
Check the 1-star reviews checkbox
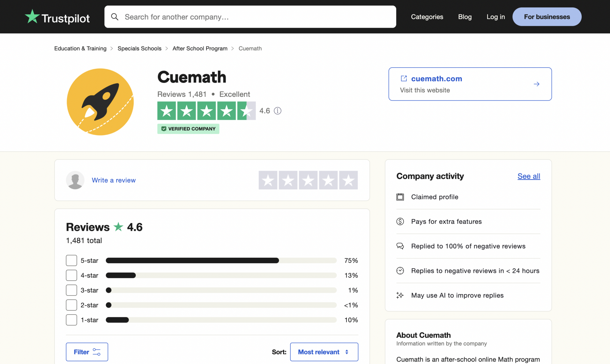click(x=71, y=320)
